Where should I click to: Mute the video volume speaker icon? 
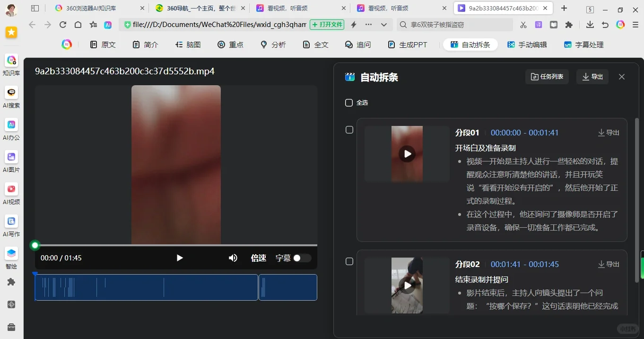click(x=233, y=258)
